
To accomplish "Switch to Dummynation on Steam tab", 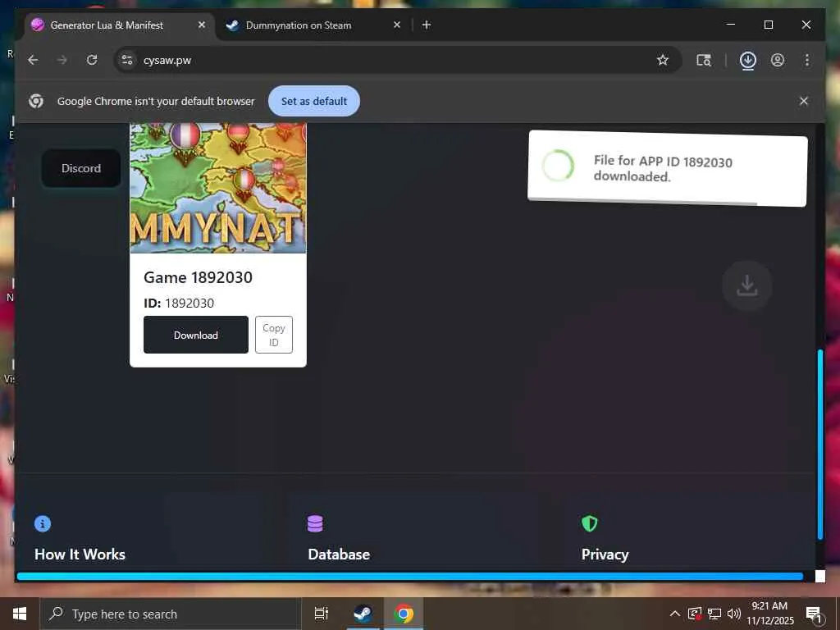I will point(313,25).
